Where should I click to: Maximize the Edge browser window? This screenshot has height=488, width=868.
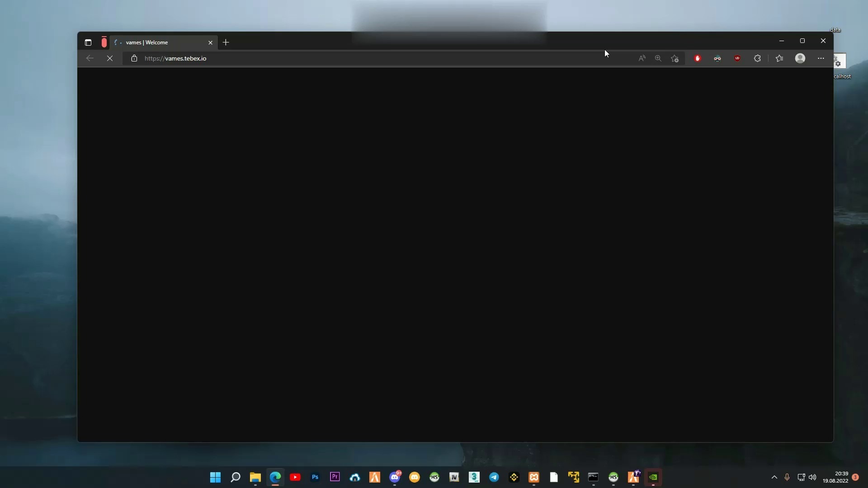(x=802, y=41)
